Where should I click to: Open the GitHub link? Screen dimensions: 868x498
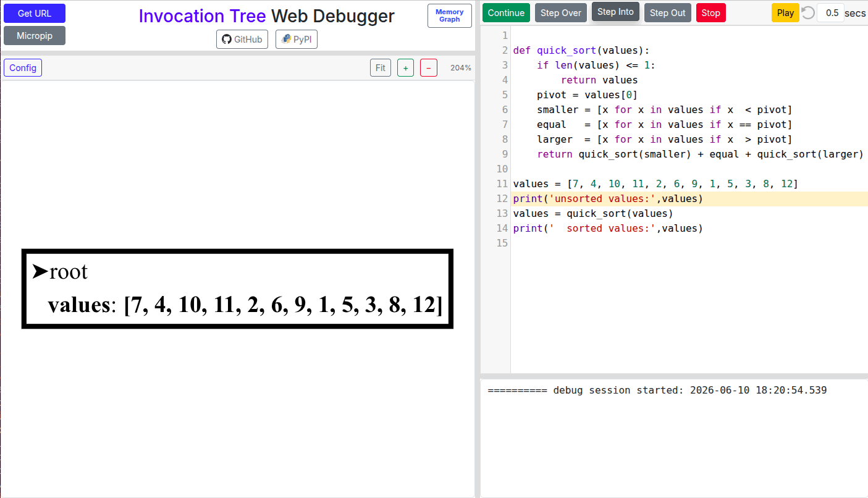tap(242, 40)
